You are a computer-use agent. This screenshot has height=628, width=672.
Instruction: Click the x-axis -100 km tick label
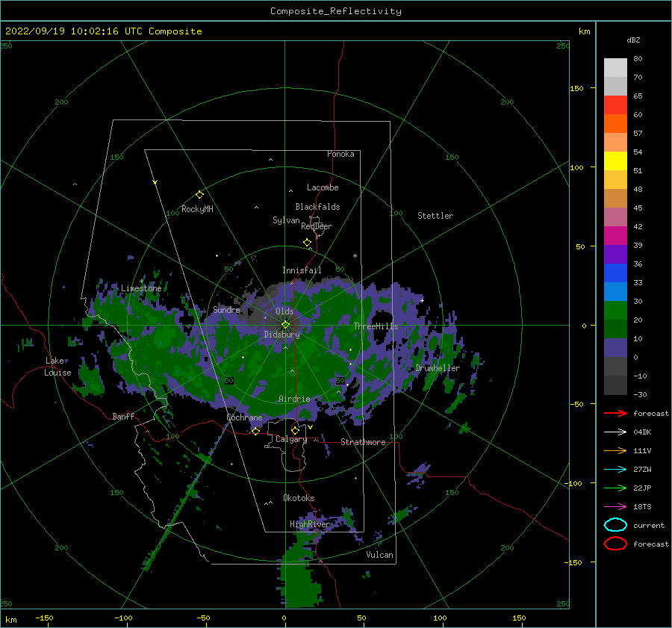123,618
